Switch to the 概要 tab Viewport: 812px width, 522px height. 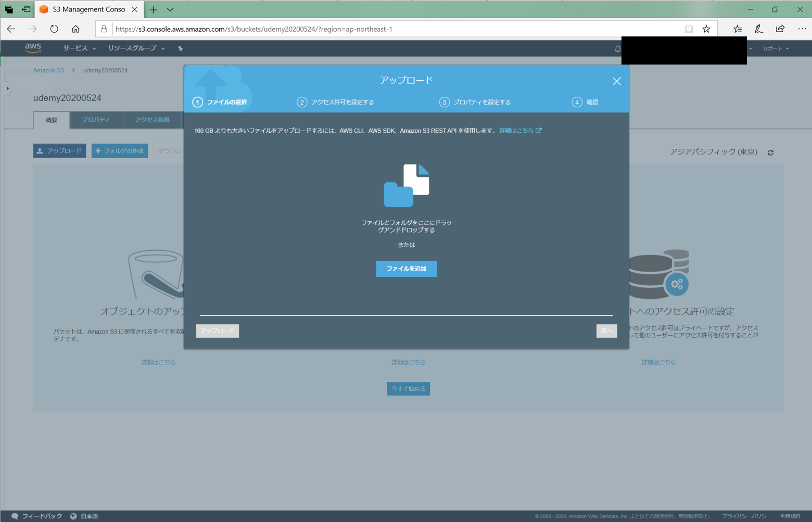tap(52, 120)
